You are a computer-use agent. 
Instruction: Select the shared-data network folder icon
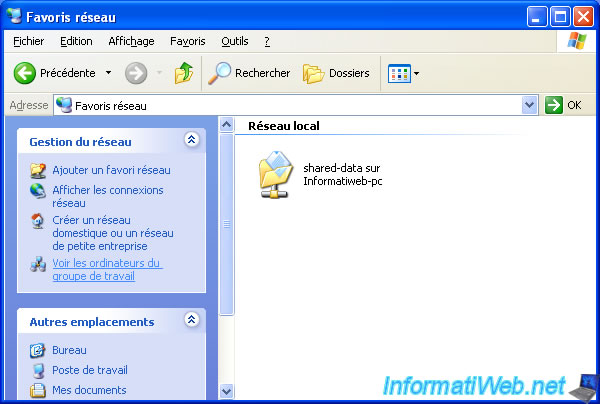point(276,174)
